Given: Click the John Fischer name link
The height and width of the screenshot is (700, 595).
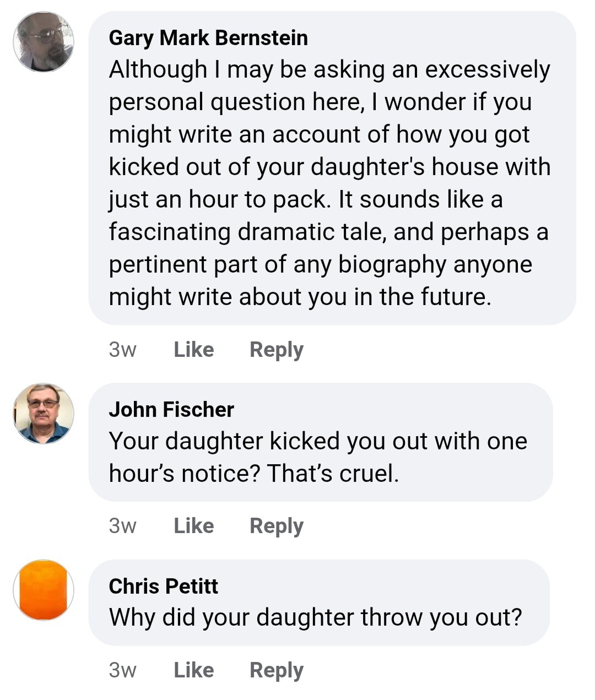Looking at the screenshot, I should 171,410.
